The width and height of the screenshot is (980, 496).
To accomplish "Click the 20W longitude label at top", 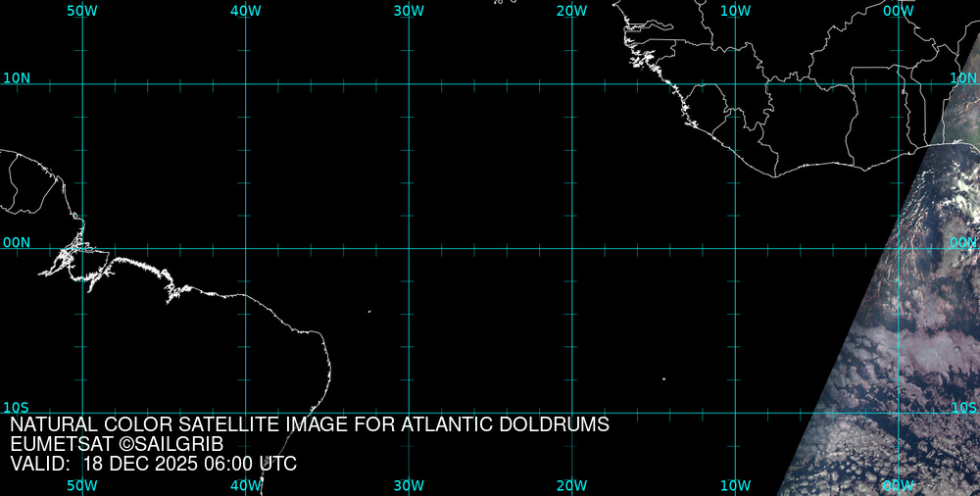I will 571,11.
